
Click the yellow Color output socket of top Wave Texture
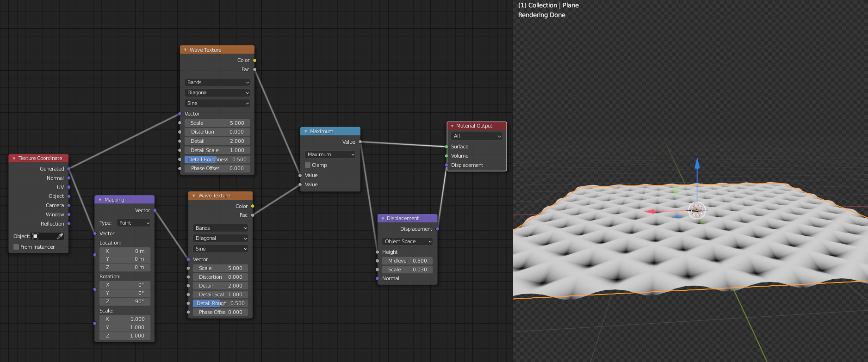(254, 60)
